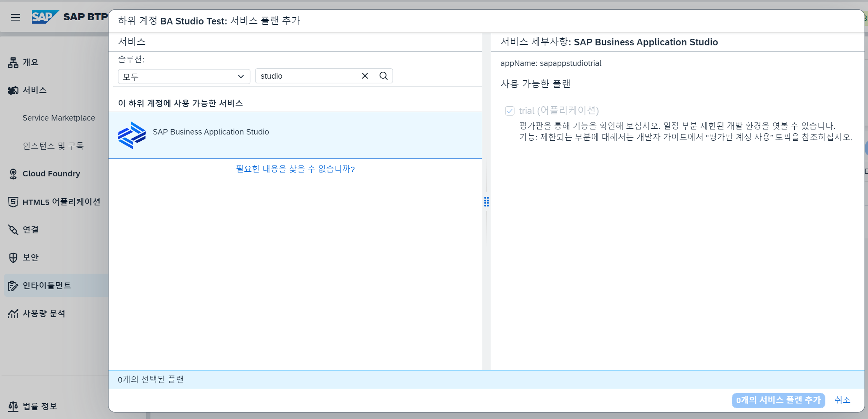Click into the studio search input field
Screen dimensions: 868x419
306,76
